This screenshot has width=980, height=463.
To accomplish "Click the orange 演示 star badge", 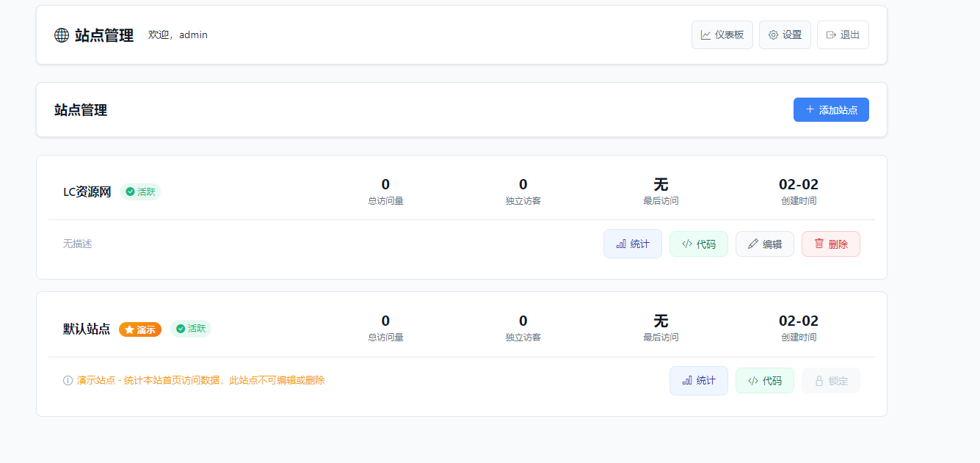I will pos(140,329).
